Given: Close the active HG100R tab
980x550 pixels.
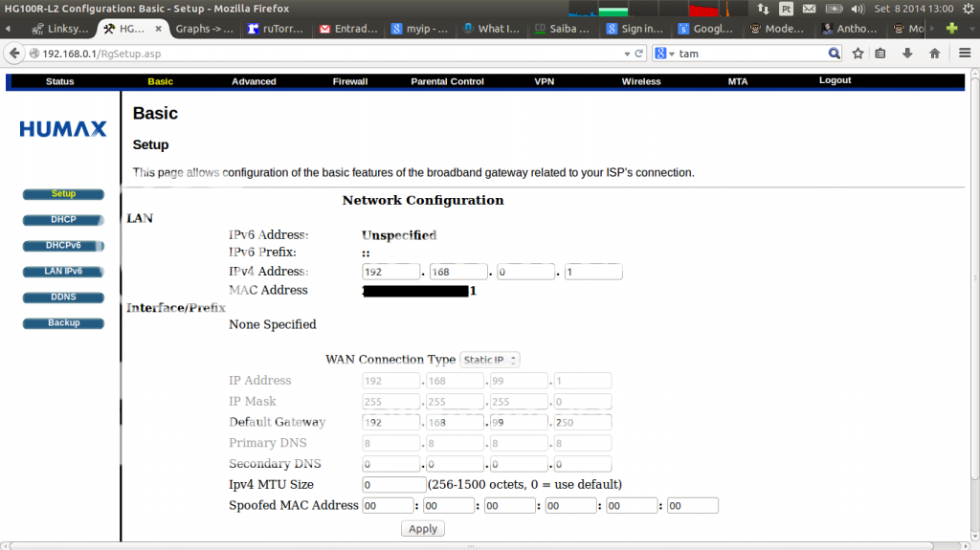Looking at the screenshot, I should point(159,29).
